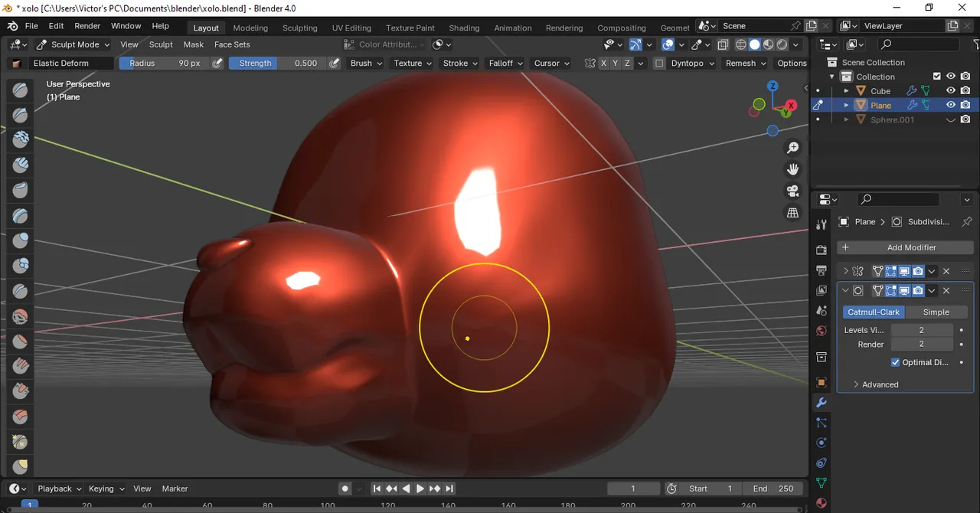
Task: Open the Modifiers wrench properties tab
Action: [x=822, y=403]
